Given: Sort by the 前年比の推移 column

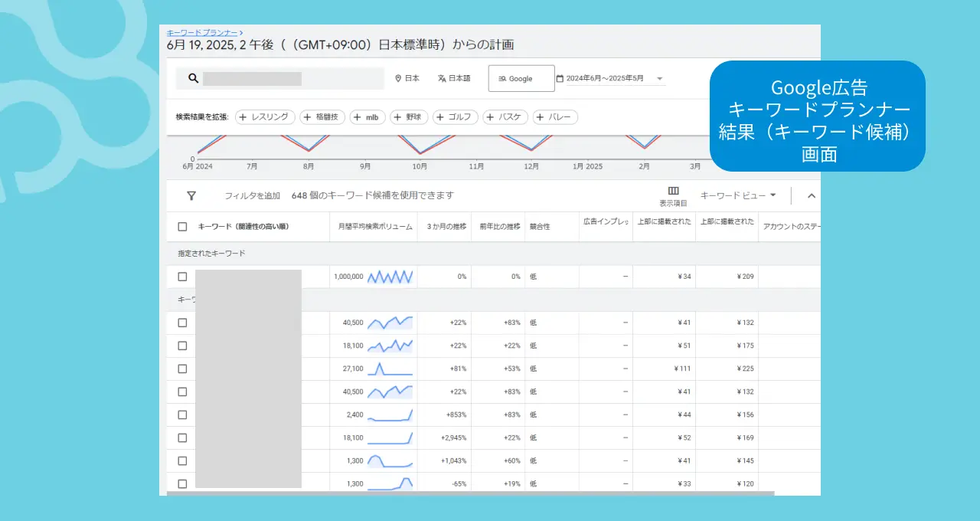Looking at the screenshot, I should point(499,227).
